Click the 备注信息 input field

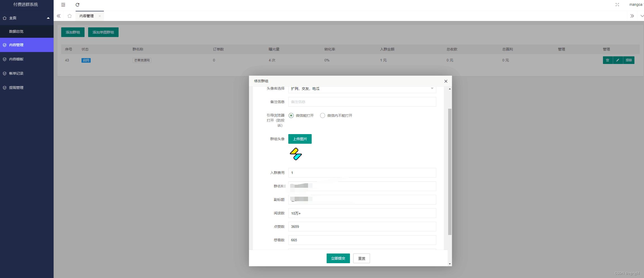click(362, 102)
